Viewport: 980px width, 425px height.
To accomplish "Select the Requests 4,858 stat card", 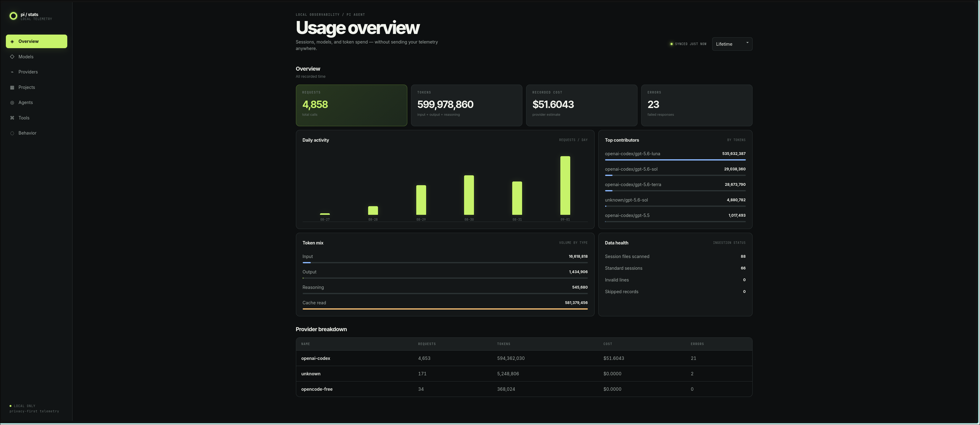I will [351, 105].
